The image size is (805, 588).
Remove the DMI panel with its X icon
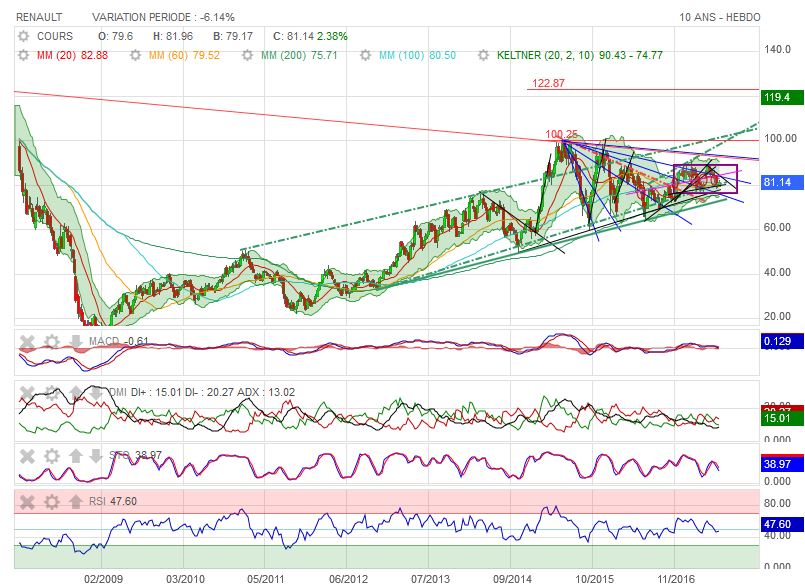[27, 393]
